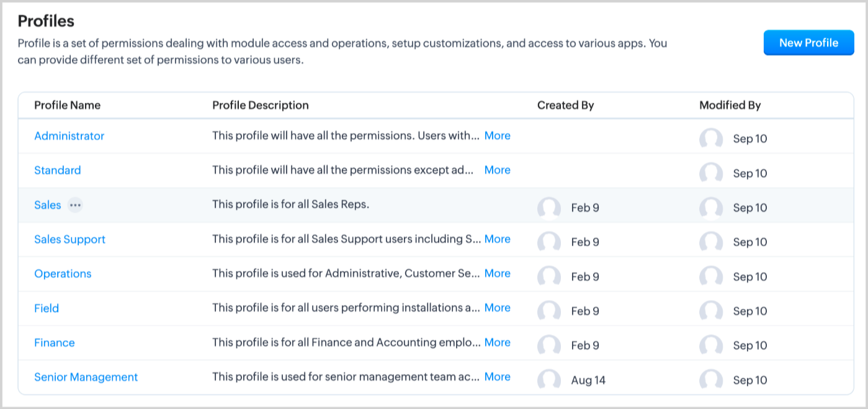Open the Standard profile link
868x409 pixels.
point(57,170)
